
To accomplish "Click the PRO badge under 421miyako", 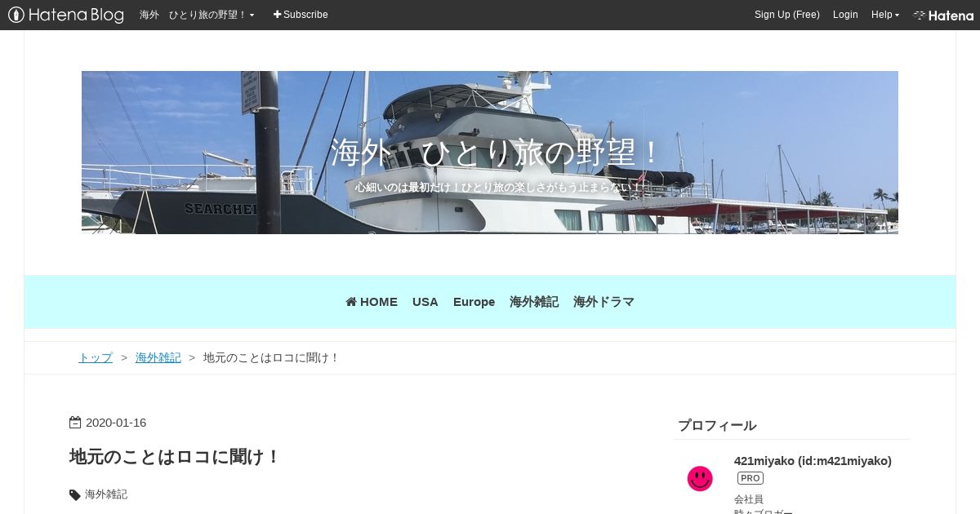I will [751, 478].
